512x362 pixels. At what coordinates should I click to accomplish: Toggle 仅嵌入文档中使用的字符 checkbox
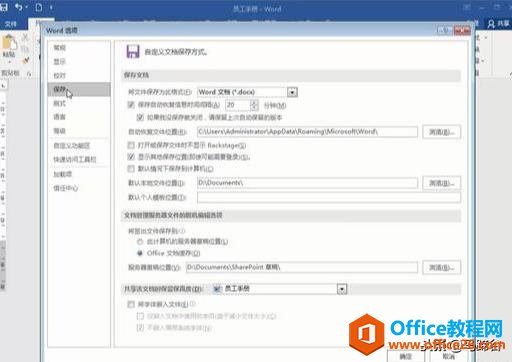click(140, 316)
